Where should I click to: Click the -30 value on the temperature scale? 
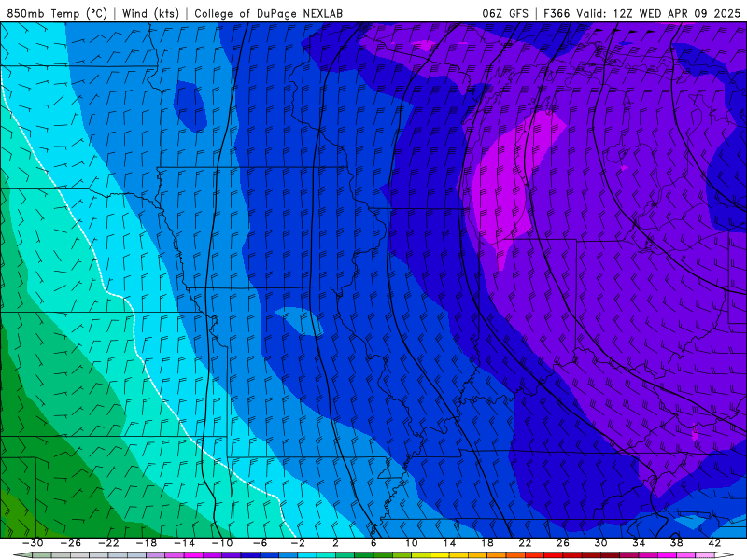pos(33,543)
